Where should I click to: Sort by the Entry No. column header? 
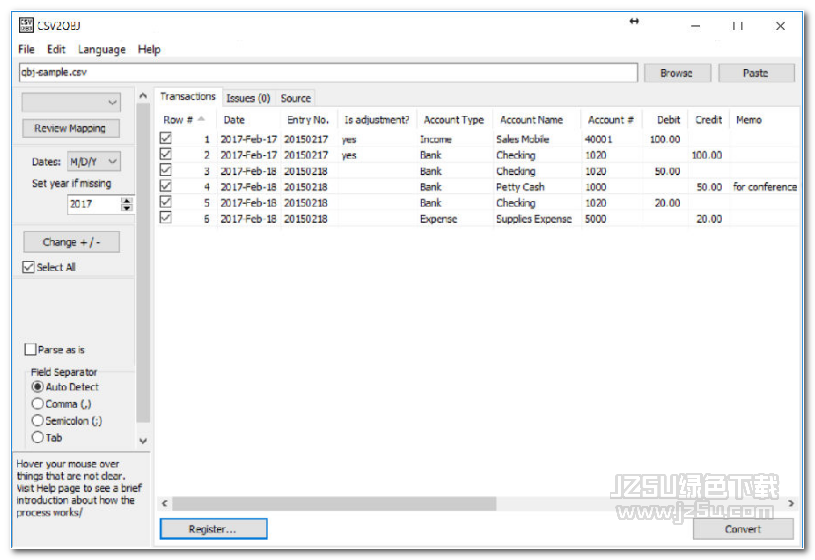pos(308,120)
